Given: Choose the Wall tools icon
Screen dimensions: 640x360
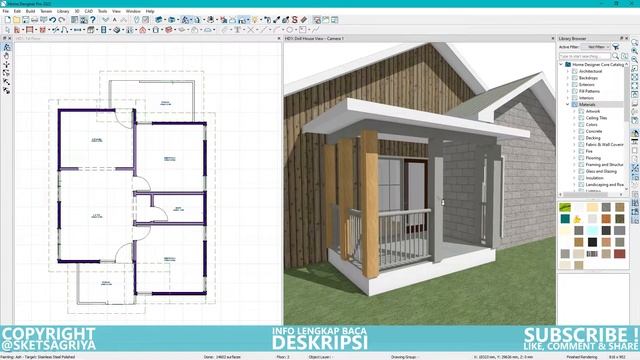Looking at the screenshot, I should pyautogui.click(x=17, y=30).
